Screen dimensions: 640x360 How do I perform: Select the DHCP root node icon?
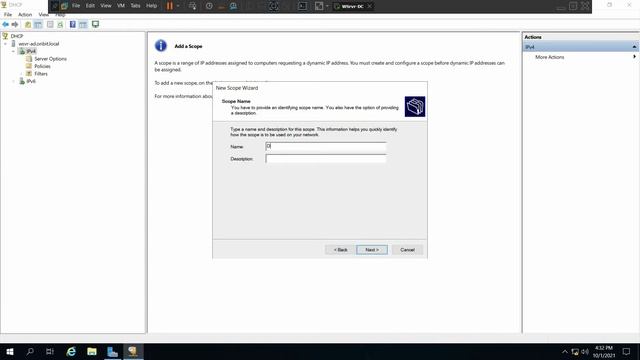(x=5, y=36)
